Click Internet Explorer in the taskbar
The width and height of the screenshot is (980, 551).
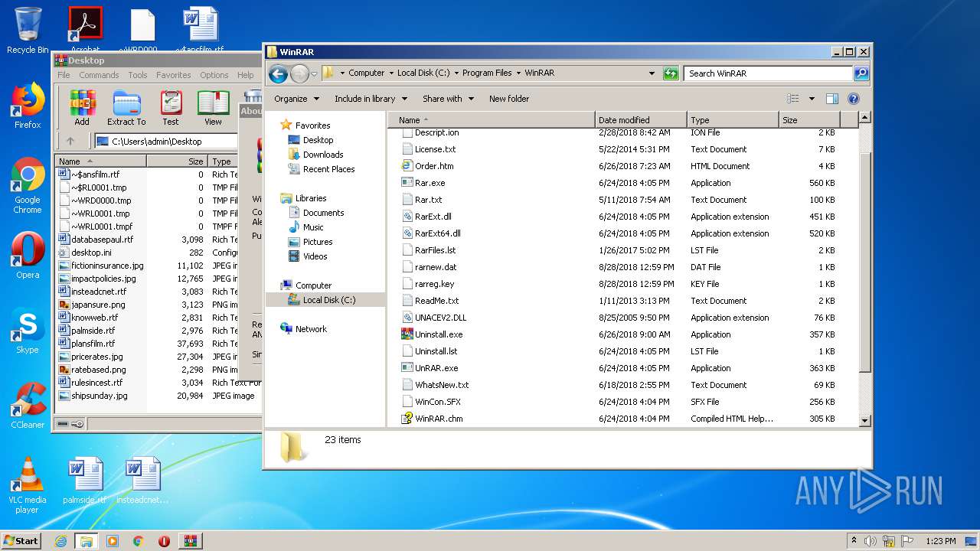[60, 541]
